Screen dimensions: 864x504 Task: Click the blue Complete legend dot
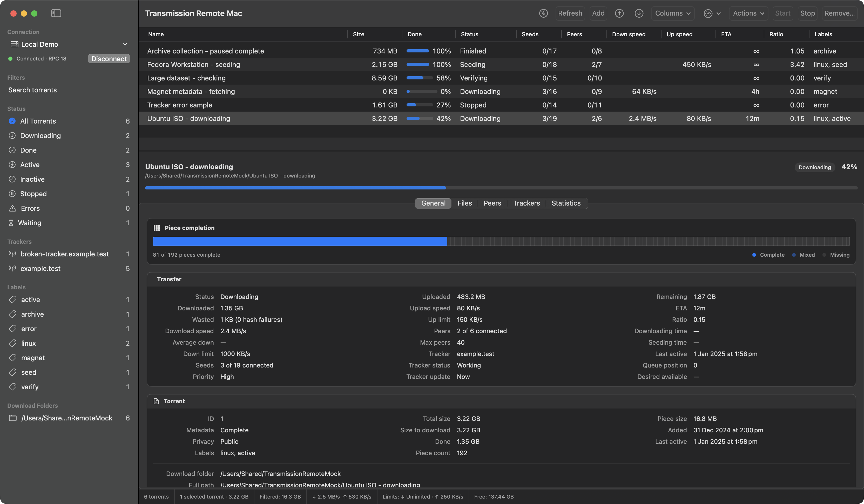pos(754,255)
